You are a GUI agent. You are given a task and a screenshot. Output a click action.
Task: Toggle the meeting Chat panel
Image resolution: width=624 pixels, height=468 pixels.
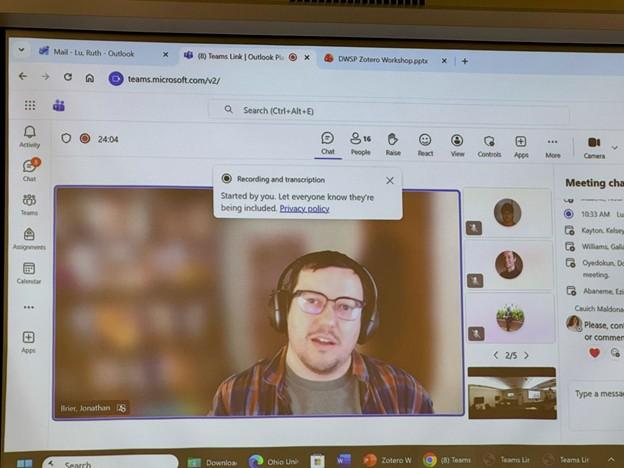328,143
